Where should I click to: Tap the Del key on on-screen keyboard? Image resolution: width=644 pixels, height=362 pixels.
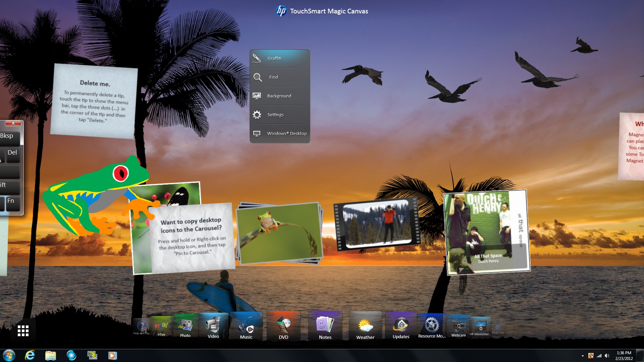coord(13,155)
